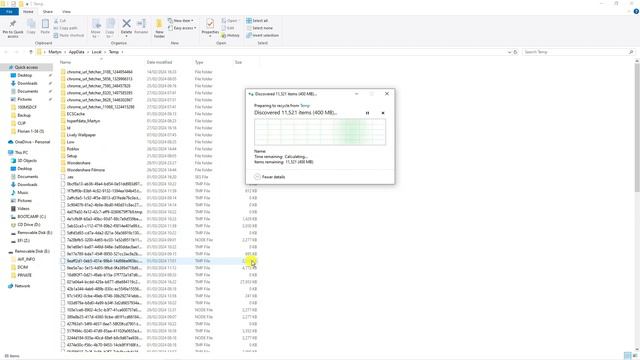Image resolution: width=640 pixels, height=360 pixels.
Task: Open the History command
Action: [231, 35]
